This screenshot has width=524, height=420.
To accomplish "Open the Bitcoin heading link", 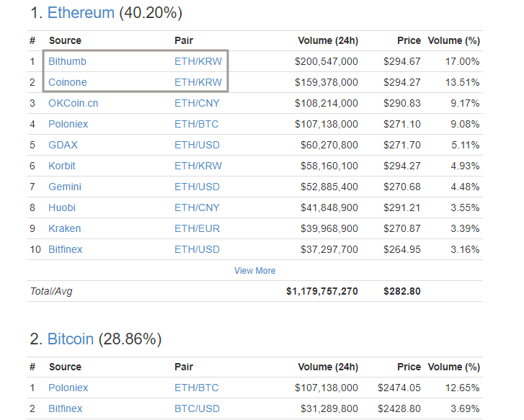I will [71, 339].
